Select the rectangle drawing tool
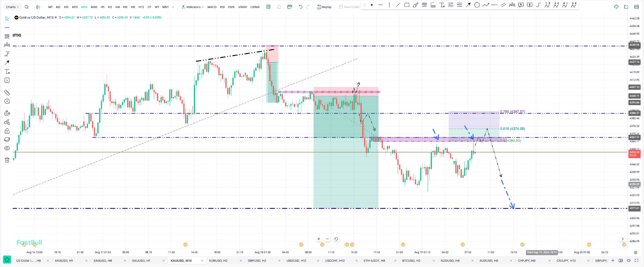The image size is (644, 267). [x=407, y=5]
